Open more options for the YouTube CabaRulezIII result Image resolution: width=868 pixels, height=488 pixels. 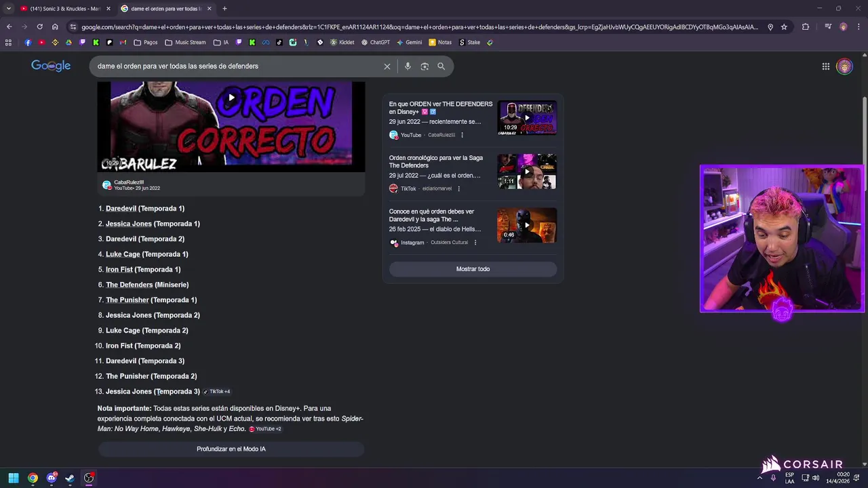coord(462,135)
